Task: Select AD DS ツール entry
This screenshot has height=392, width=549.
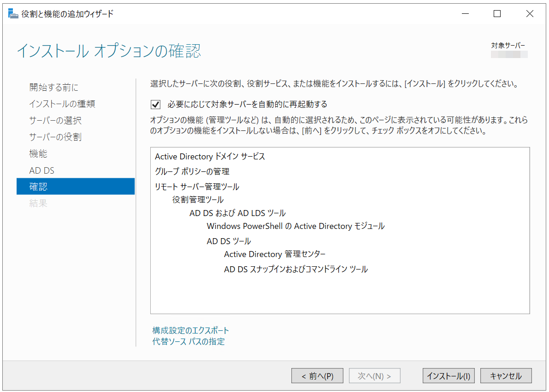Action: pos(229,241)
